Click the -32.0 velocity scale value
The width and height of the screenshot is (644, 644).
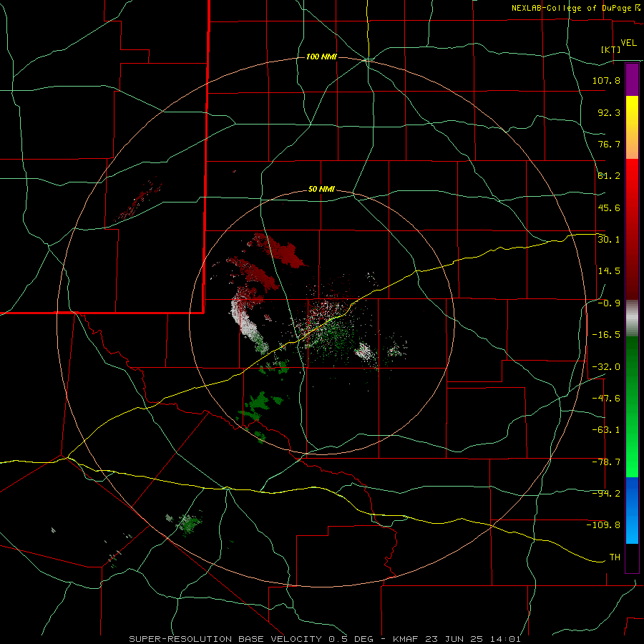click(x=606, y=367)
